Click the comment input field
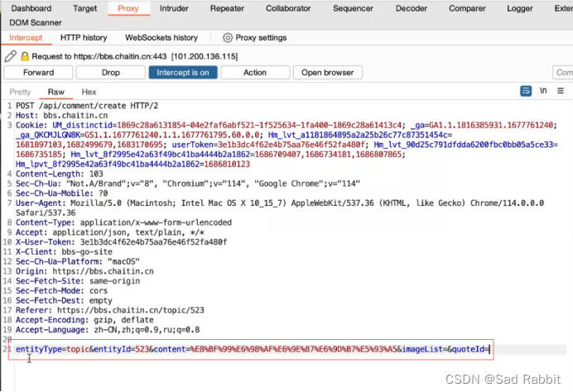573x392 pixels. coord(563,72)
